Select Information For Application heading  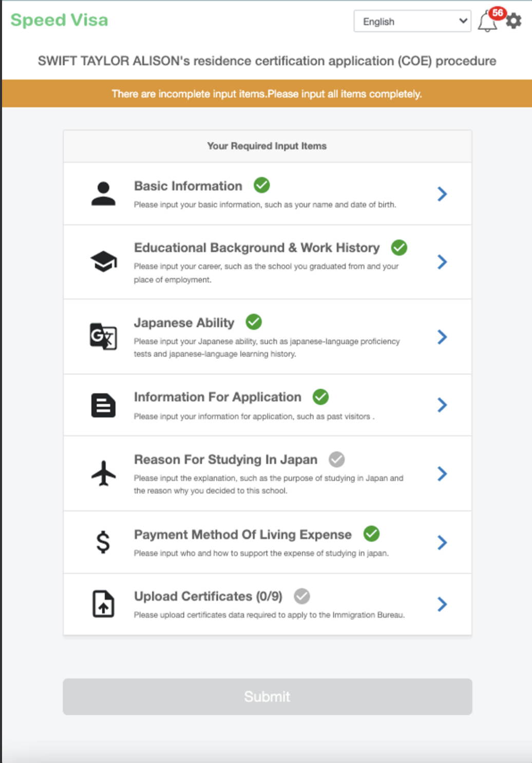click(218, 397)
